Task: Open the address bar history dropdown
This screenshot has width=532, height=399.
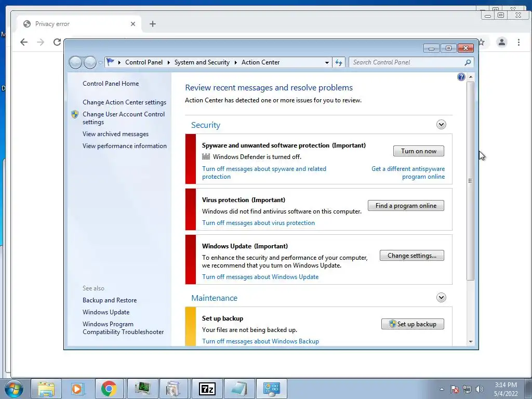Action: pyautogui.click(x=327, y=62)
